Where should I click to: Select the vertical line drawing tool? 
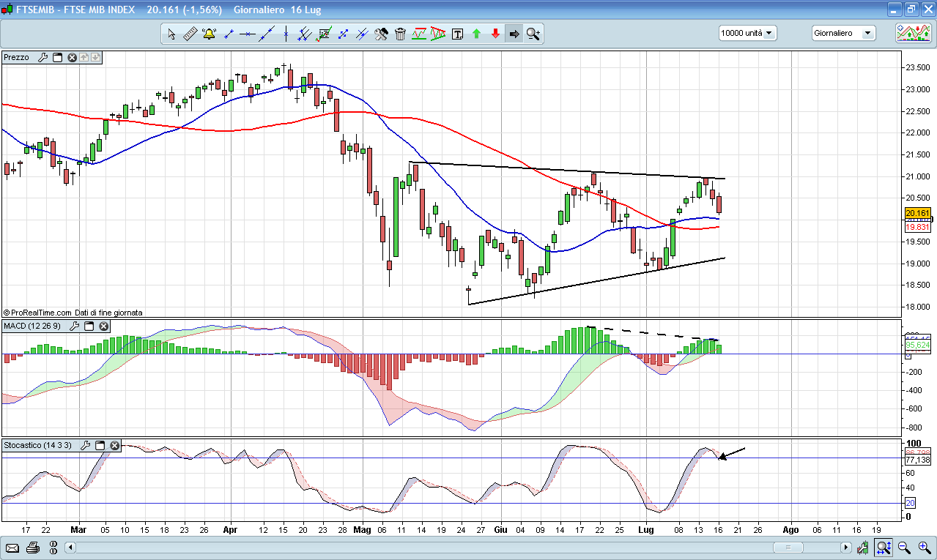coord(285,34)
